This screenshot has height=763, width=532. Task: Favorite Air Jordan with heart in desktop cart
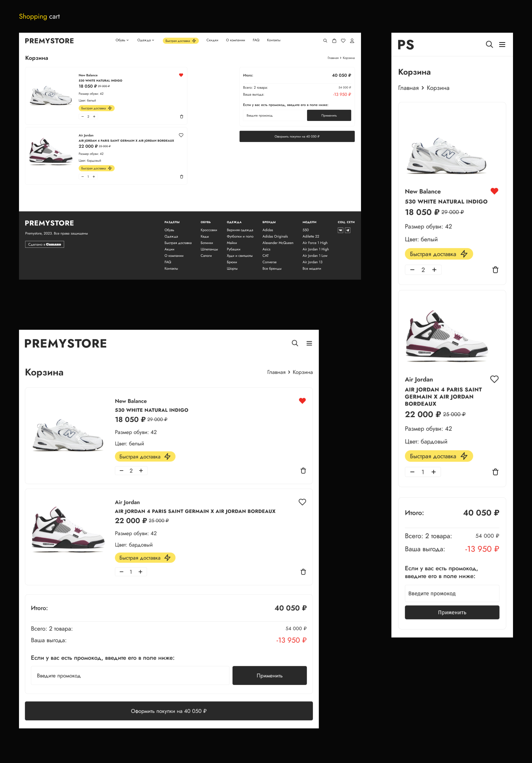pos(181,135)
